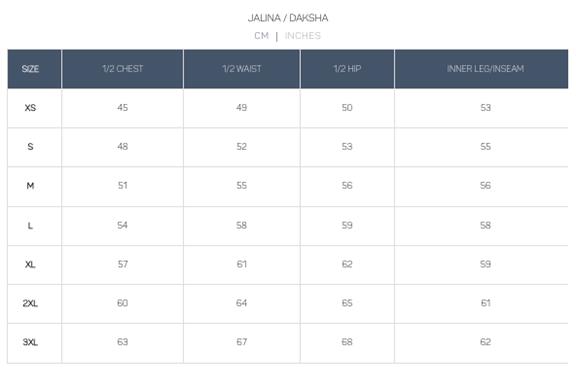Click the 1/2 HIP column header
The height and width of the screenshot is (387, 576).
pyautogui.click(x=347, y=69)
